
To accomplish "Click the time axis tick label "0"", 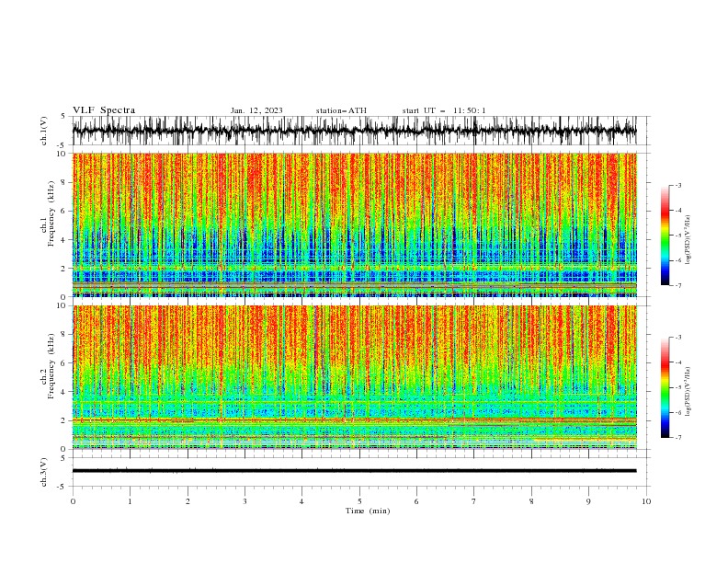I will (73, 501).
